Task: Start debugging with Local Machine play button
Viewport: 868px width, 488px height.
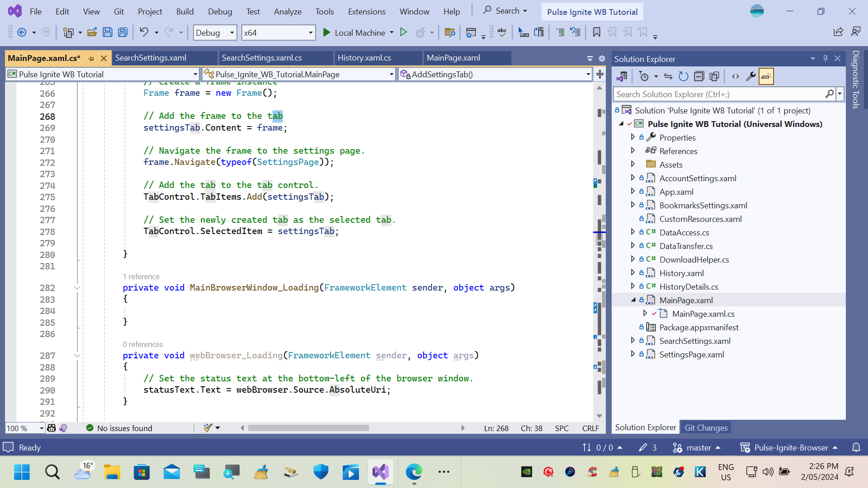Action: click(x=326, y=33)
